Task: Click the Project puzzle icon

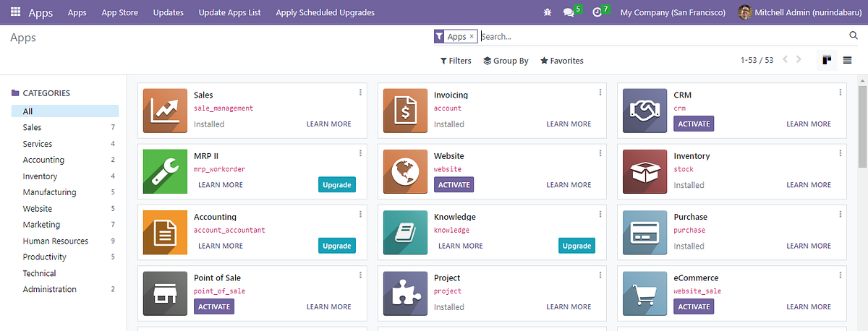Action: 405,293
